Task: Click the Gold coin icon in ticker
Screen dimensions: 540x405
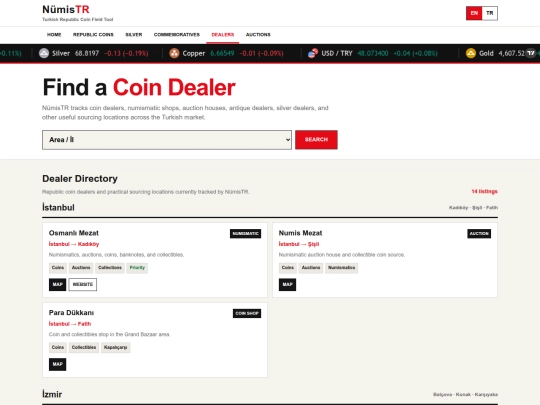Action: tap(470, 53)
